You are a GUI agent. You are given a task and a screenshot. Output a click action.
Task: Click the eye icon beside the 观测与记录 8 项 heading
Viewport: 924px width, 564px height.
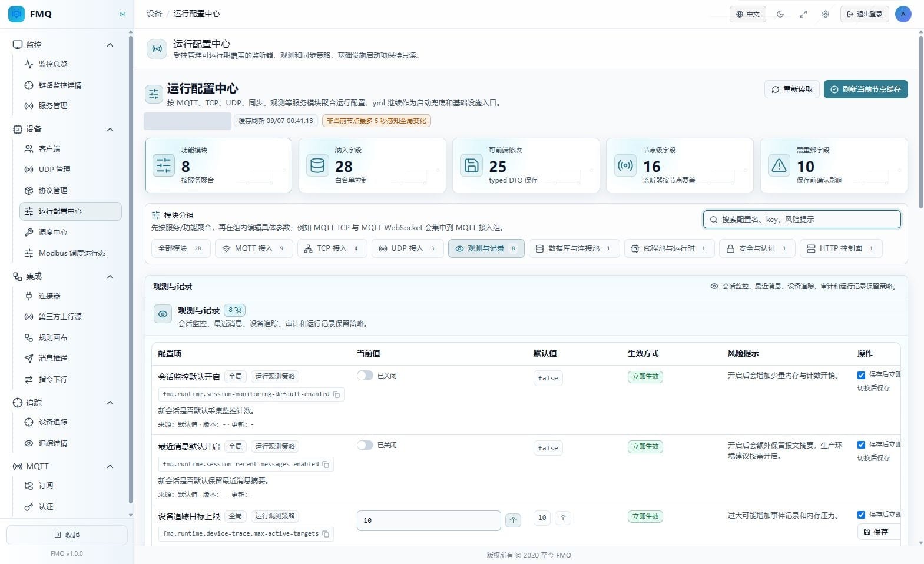[x=163, y=314]
